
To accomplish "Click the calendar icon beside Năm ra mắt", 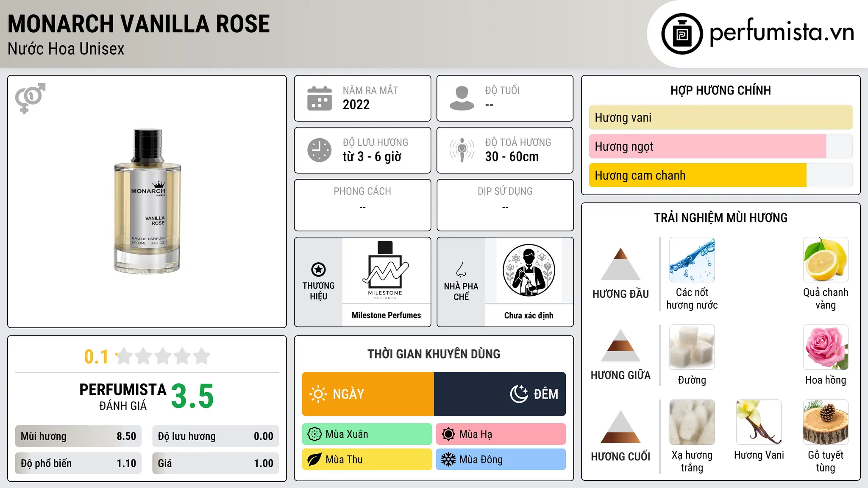I will point(320,98).
